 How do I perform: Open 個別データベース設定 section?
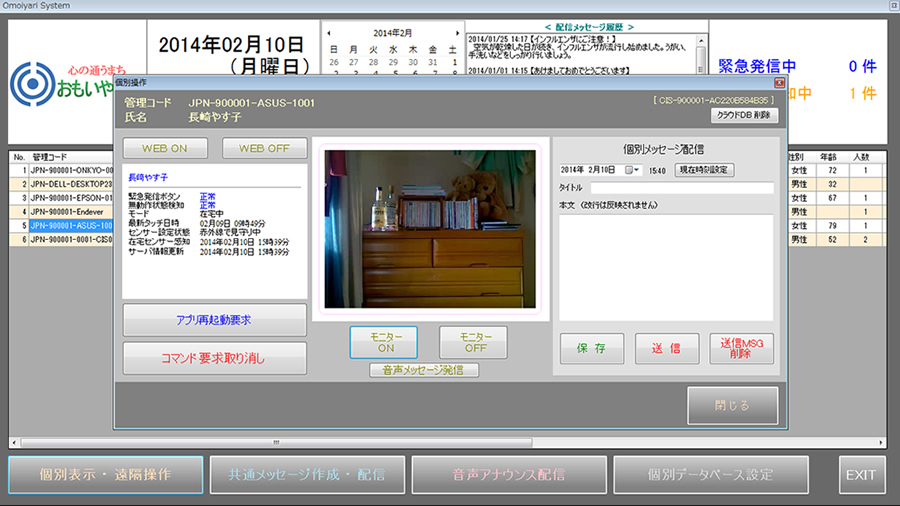click(710, 475)
